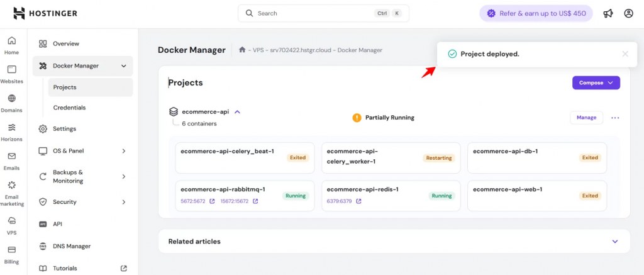Select Projects submenu item
This screenshot has height=275, width=644.
(91, 87)
